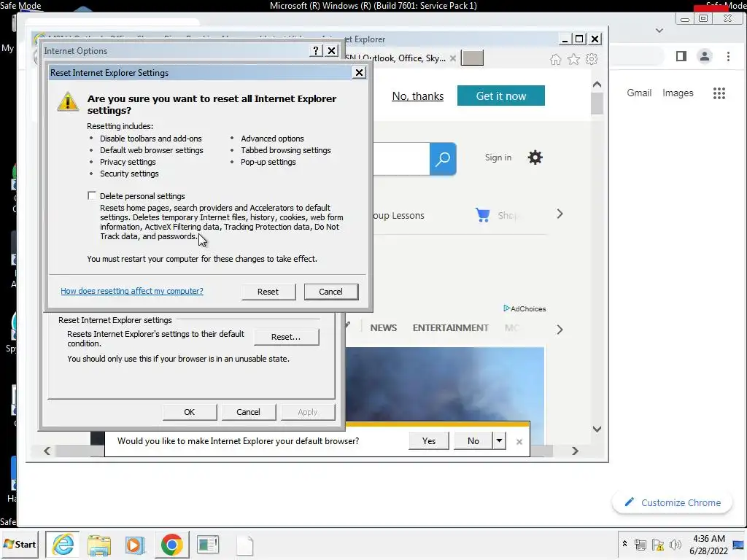Open Windows Media Player taskbar icon
Screen dimensions: 747x560
(x=135, y=545)
